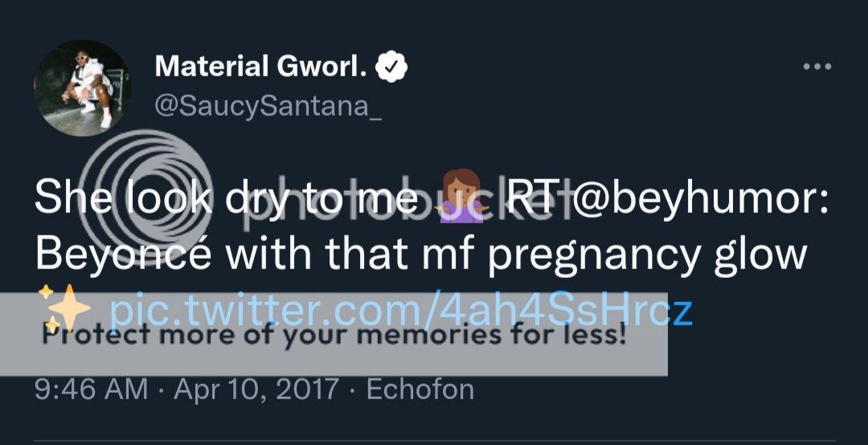Open the tweet author's profile avatar
The width and height of the screenshot is (868, 445).
(82, 88)
